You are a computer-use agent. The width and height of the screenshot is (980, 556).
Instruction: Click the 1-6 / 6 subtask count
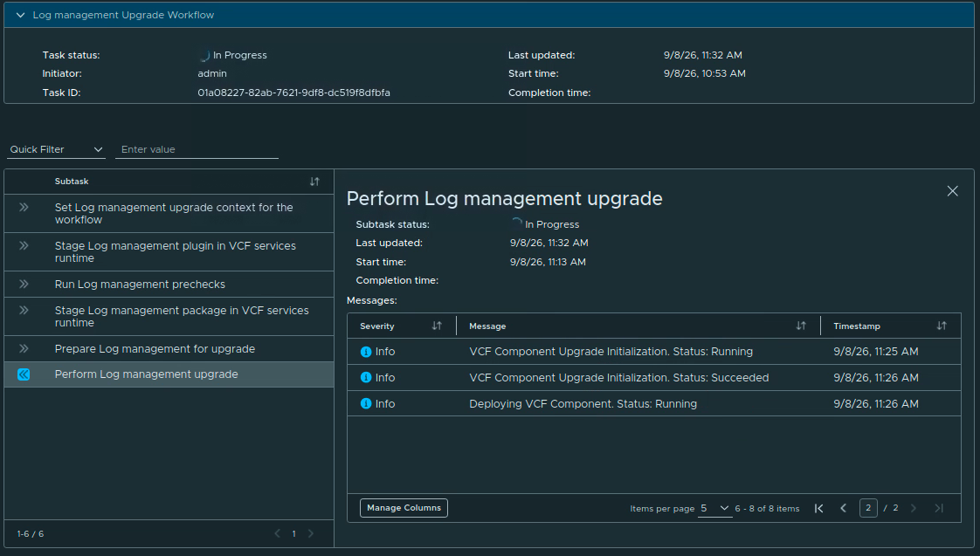coord(30,534)
